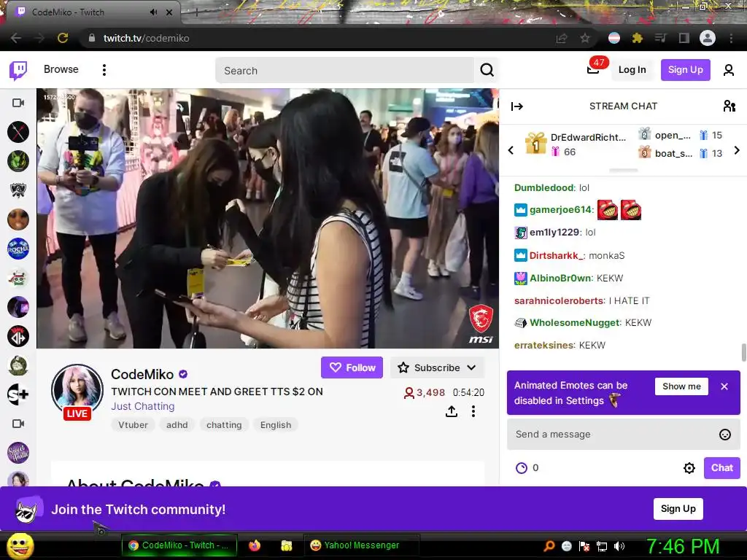Click the browser back arrow
This screenshot has height=560, width=747.
pos(16,38)
